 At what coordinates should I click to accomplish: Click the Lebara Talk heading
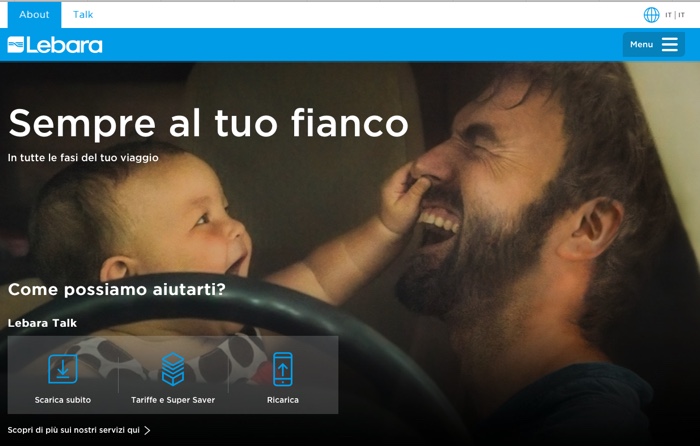tap(42, 323)
